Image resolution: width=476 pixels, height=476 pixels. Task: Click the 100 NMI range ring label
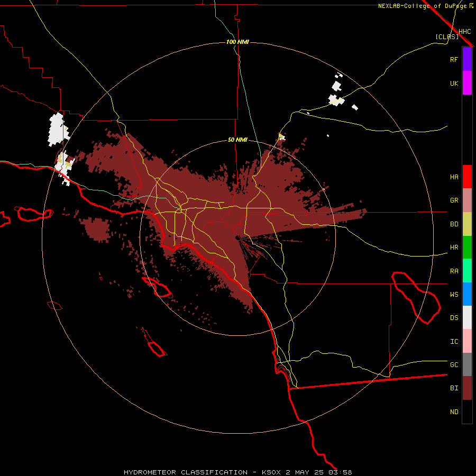pos(237,42)
